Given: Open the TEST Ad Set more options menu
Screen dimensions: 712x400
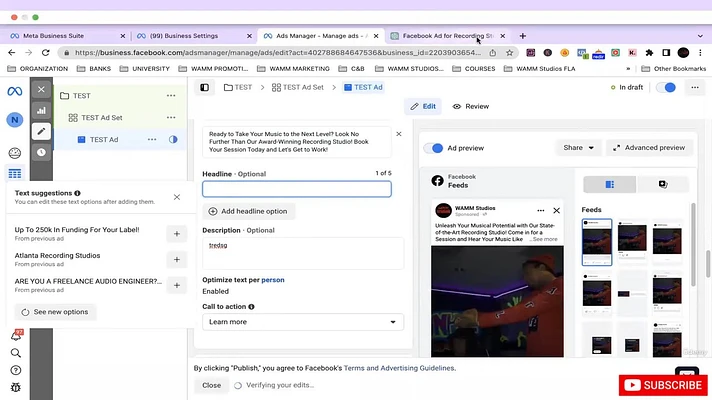Looking at the screenshot, I should coord(171,118).
